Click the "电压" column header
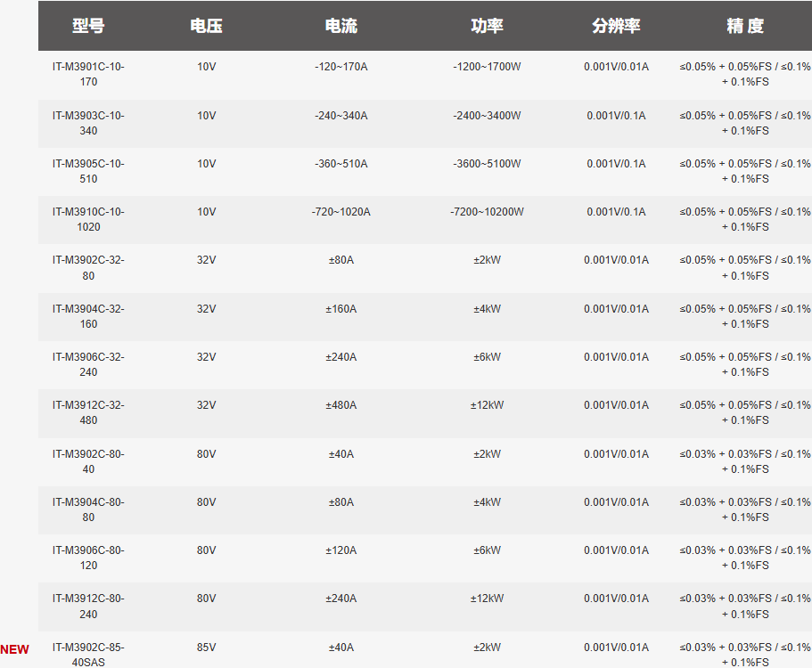The height and width of the screenshot is (668, 812). pos(206,26)
